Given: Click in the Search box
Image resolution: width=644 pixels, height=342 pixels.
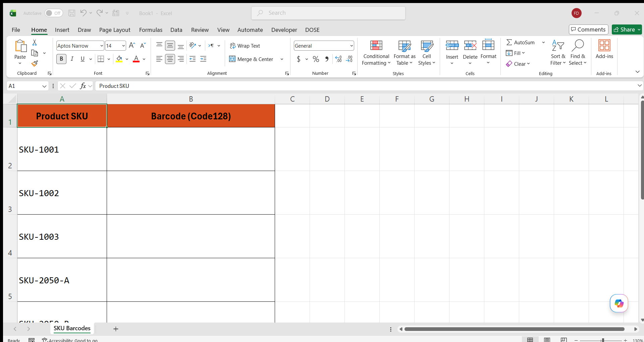Looking at the screenshot, I should 328,13.
